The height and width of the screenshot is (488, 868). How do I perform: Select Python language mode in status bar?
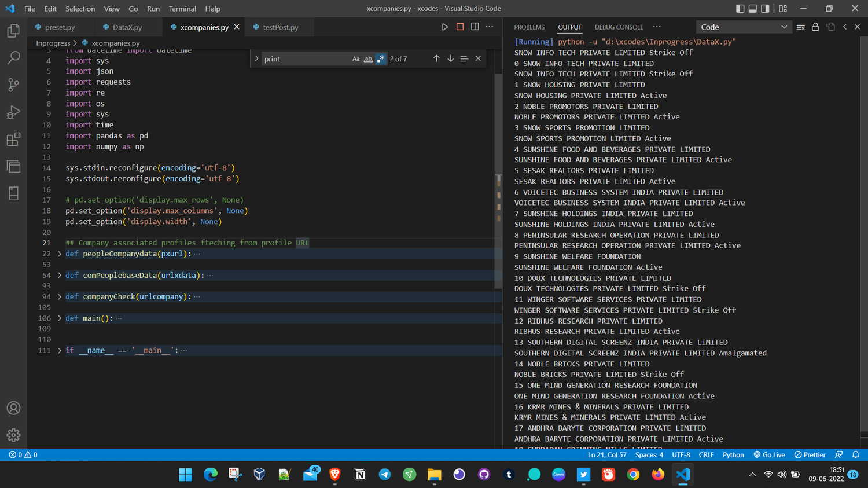733,455
